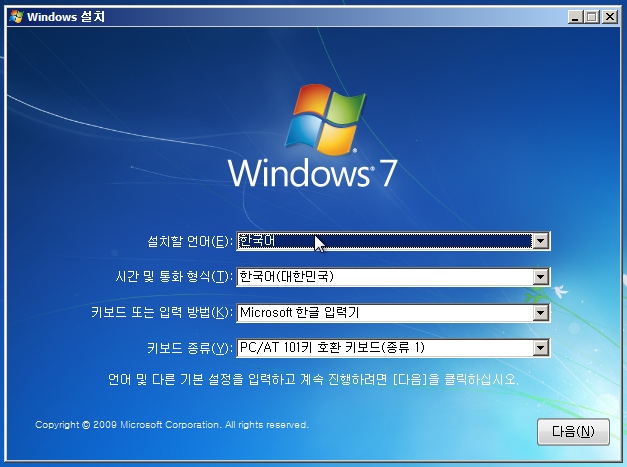Click the 키보드 또는 입력 방법(K) label
This screenshot has width=627, height=467.
(162, 312)
